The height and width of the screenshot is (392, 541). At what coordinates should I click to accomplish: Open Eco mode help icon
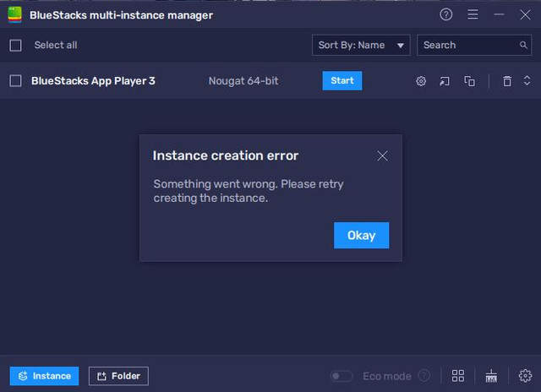pos(424,376)
